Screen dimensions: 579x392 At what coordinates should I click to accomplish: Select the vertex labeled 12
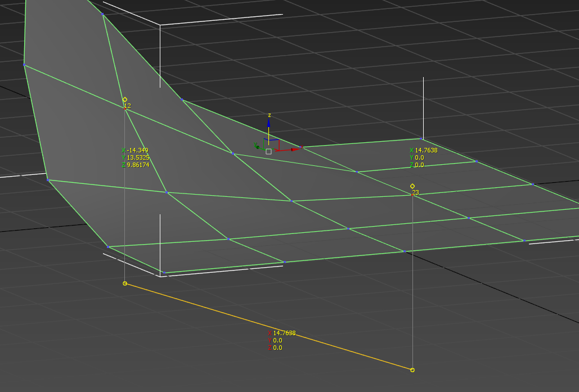(x=125, y=109)
